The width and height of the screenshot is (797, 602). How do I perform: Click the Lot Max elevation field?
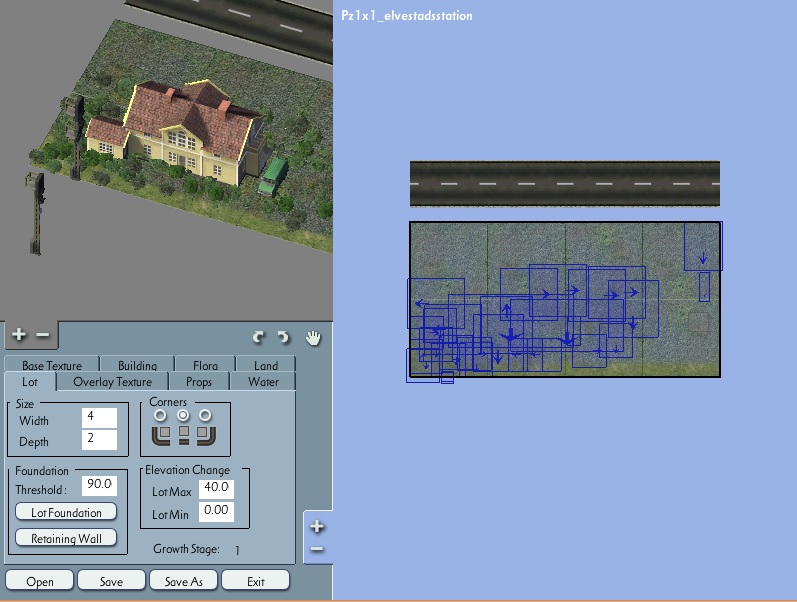point(216,489)
